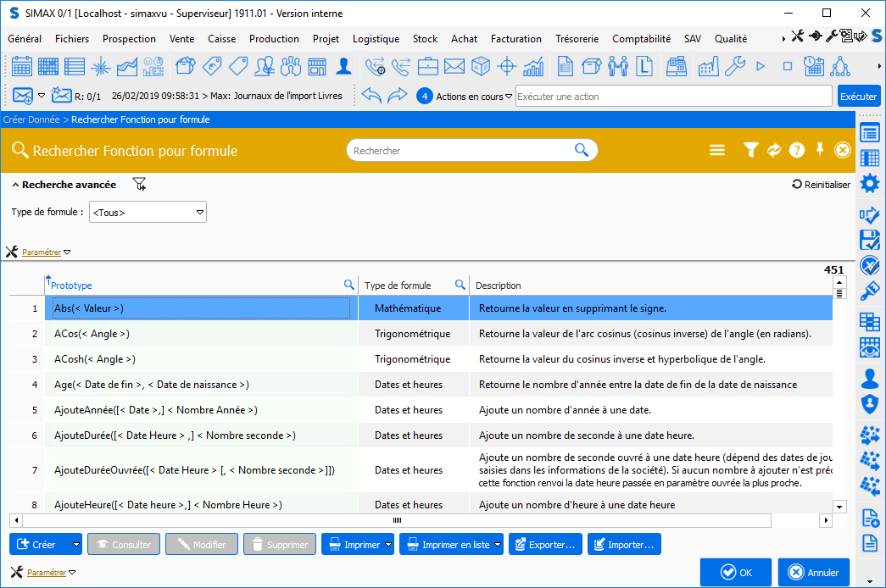Click the Reinitialiser link
Viewport: 886px width, 588px height.
(821, 184)
